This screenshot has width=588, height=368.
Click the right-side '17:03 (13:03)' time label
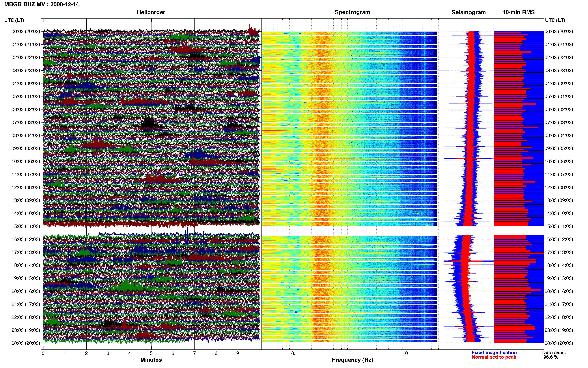point(559,252)
